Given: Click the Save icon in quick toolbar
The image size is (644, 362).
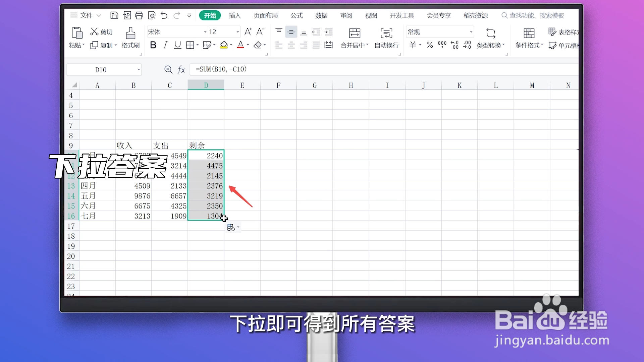Looking at the screenshot, I should click(114, 15).
